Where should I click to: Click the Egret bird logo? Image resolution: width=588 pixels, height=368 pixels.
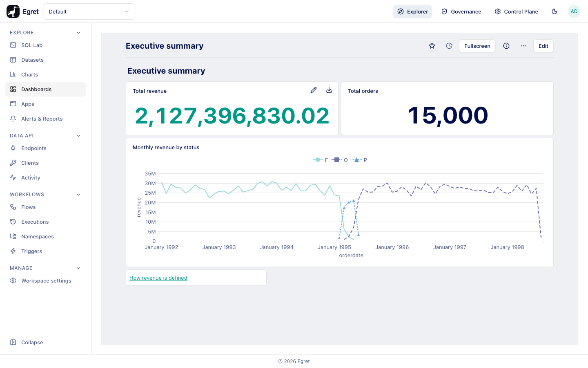13,11
